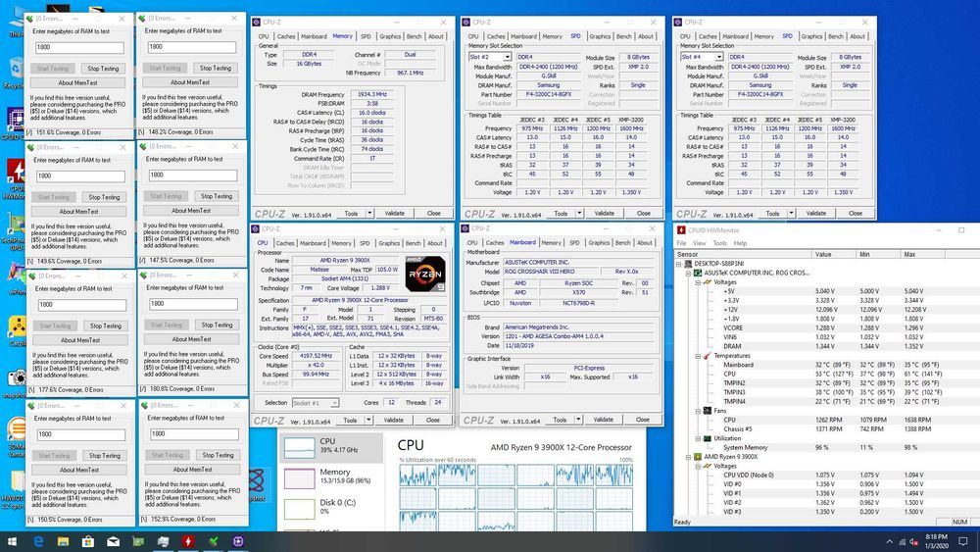Viewport: 980px width, 552px height.
Task: Open the Socket #1 selection dropdown
Action: point(334,403)
